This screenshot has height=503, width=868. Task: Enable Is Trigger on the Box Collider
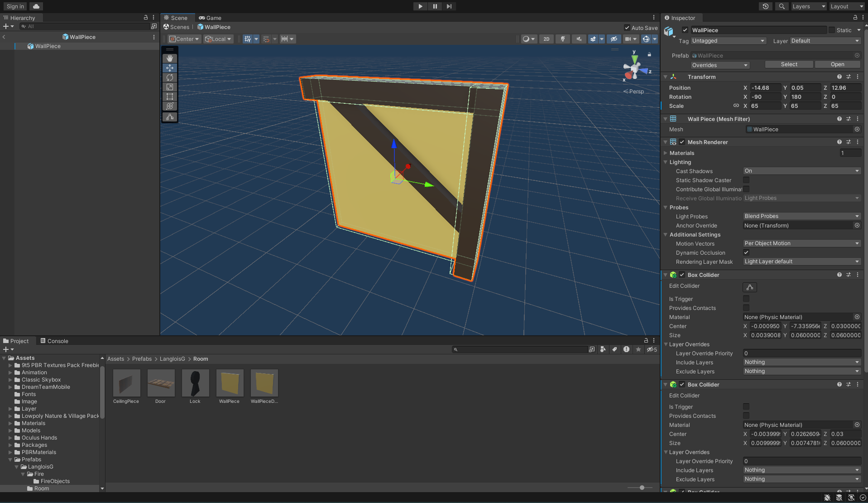(746, 299)
